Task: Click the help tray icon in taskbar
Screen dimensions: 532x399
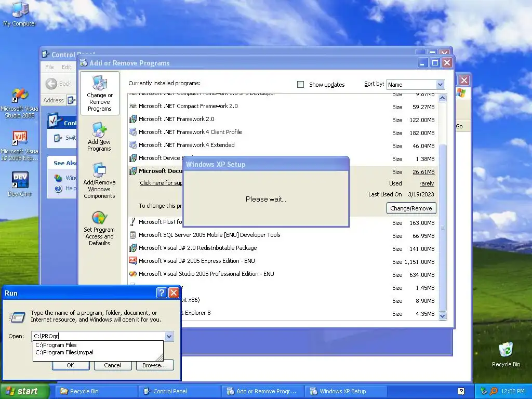Action: [x=461, y=391]
